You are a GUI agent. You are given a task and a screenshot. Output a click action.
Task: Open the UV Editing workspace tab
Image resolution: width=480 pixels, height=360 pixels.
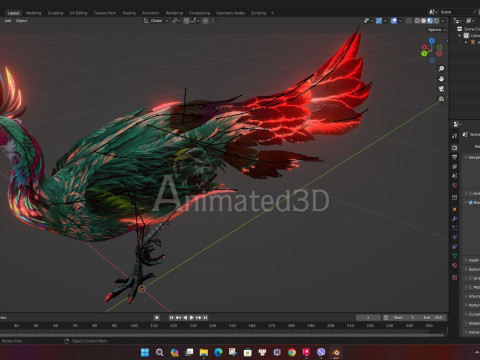click(78, 13)
